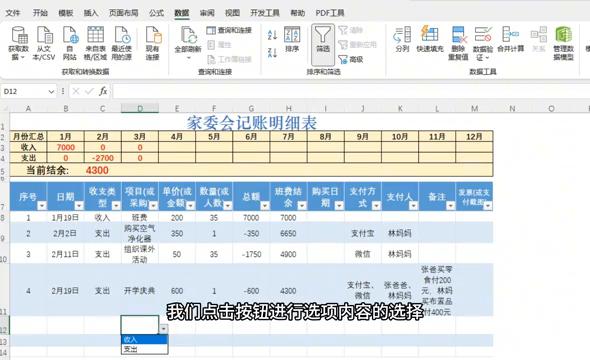The image size is (590, 360).
Task: Open the 备注 column filter dropdown
Action: tap(450, 205)
